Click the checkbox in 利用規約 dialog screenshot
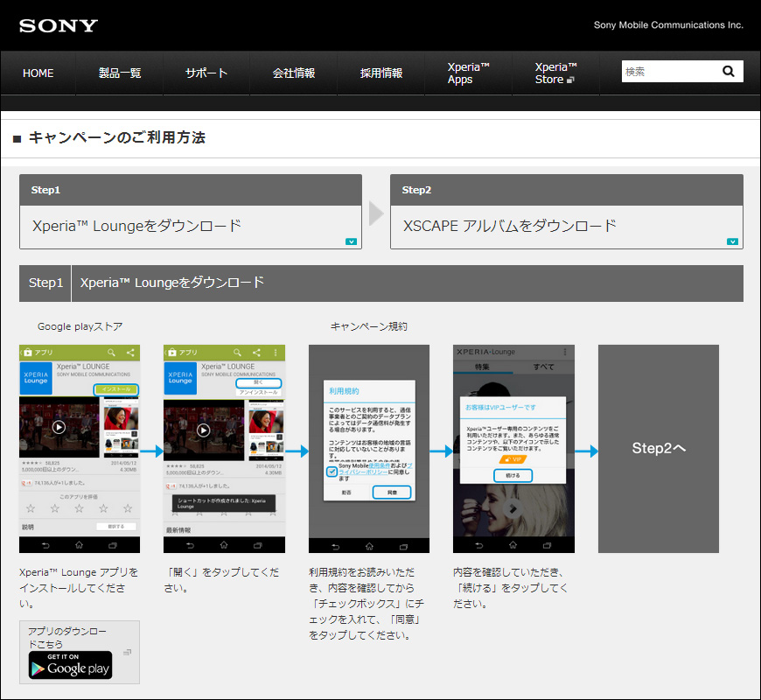 pyautogui.click(x=332, y=472)
